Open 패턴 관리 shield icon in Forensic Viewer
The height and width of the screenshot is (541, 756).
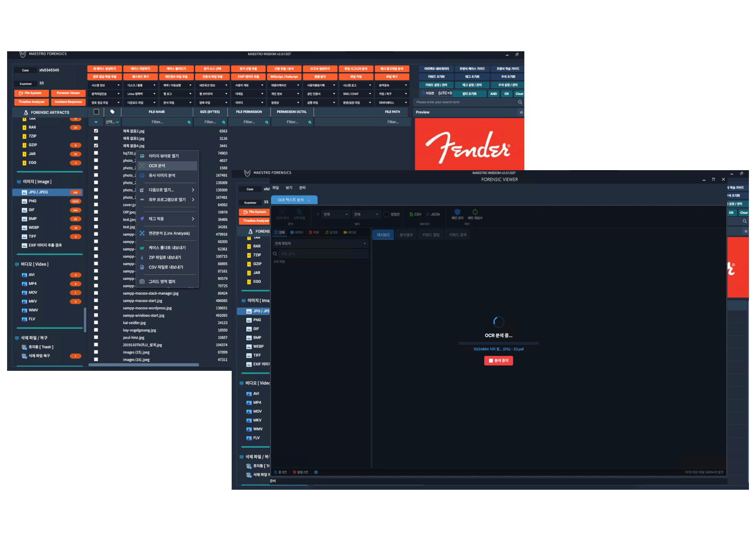click(457, 212)
